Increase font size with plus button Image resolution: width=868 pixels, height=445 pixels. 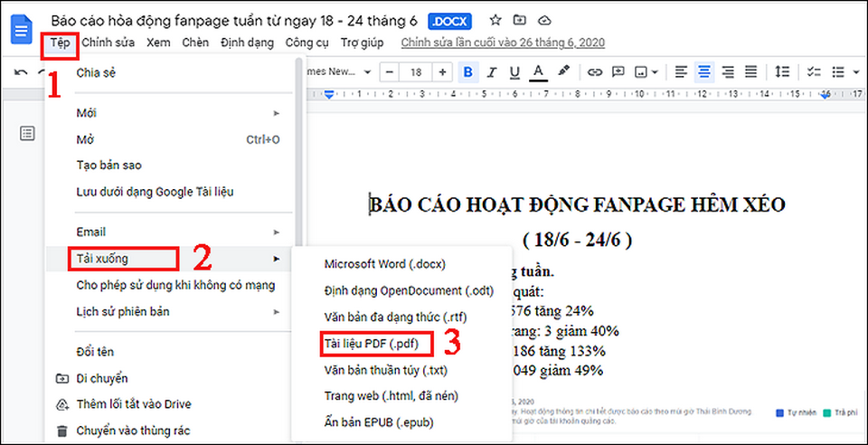pos(442,71)
